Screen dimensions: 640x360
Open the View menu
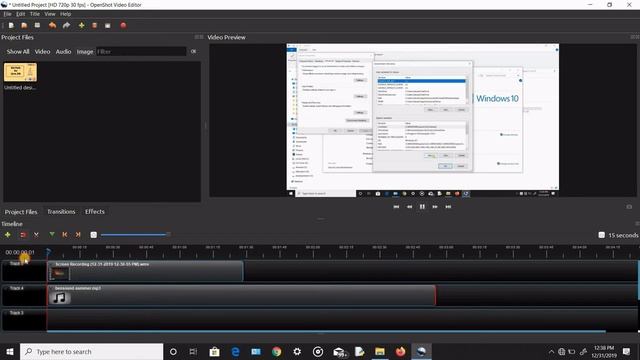point(50,14)
